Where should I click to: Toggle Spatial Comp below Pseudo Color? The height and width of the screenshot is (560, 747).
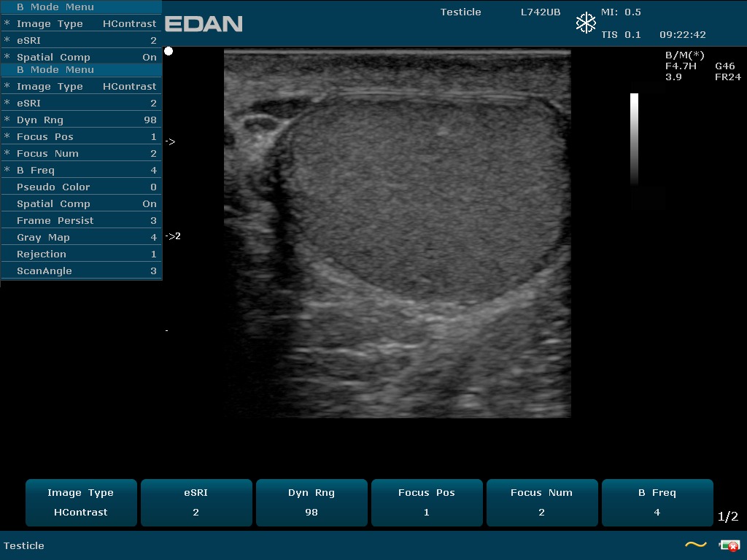(82, 204)
